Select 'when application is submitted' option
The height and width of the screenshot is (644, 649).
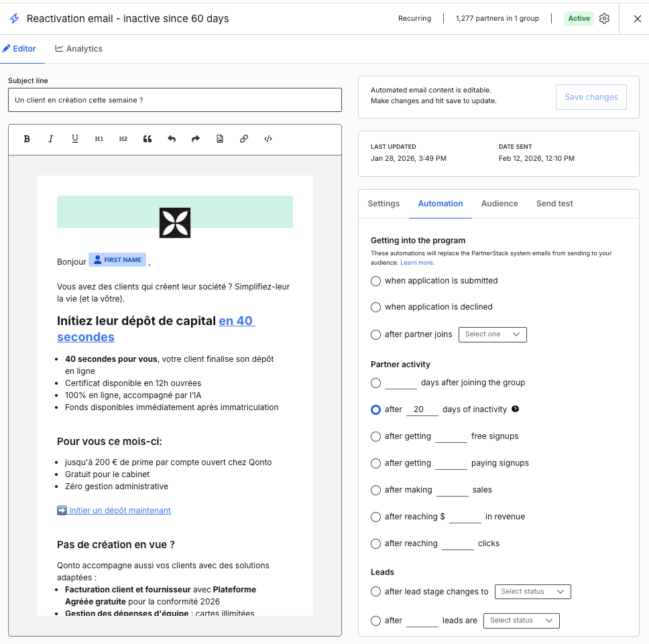376,281
